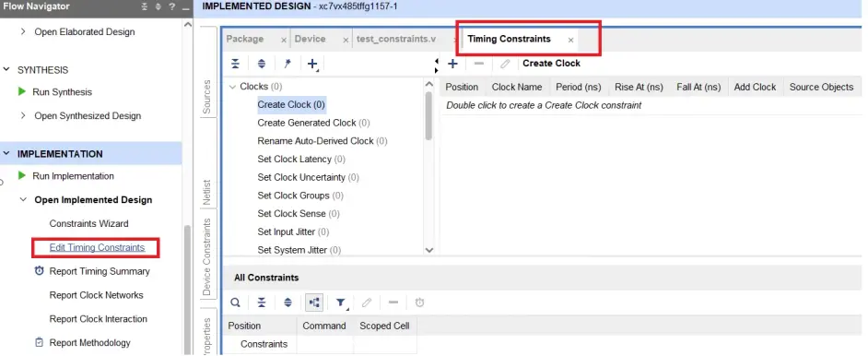This screenshot has height=356, width=868.
Task: Click the pencil edit icon in All Constraints toolbar
Action: [x=367, y=303]
